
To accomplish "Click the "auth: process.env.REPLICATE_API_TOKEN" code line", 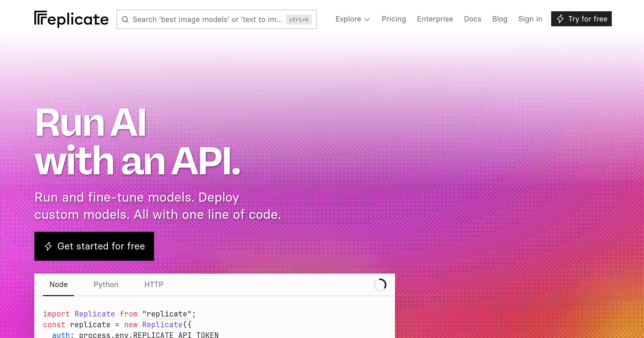I will [x=135, y=335].
